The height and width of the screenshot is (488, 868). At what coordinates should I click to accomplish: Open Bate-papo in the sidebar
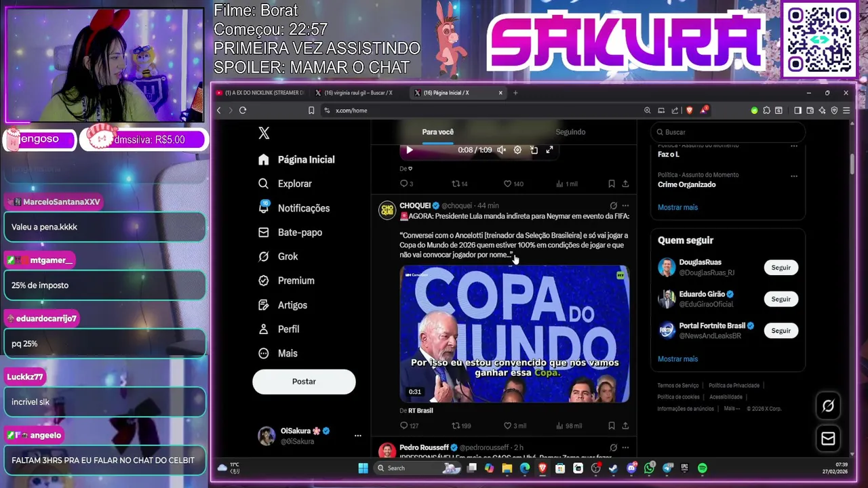coord(290,232)
